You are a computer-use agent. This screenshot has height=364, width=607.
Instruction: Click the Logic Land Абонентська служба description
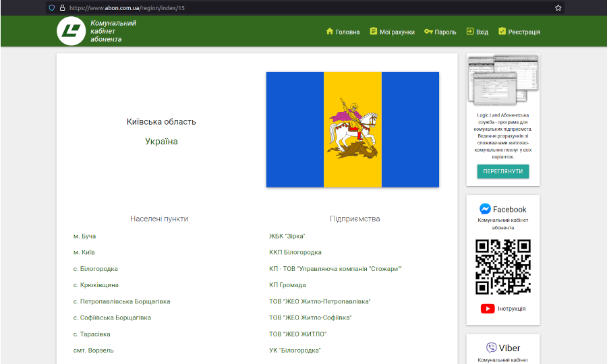click(503, 135)
